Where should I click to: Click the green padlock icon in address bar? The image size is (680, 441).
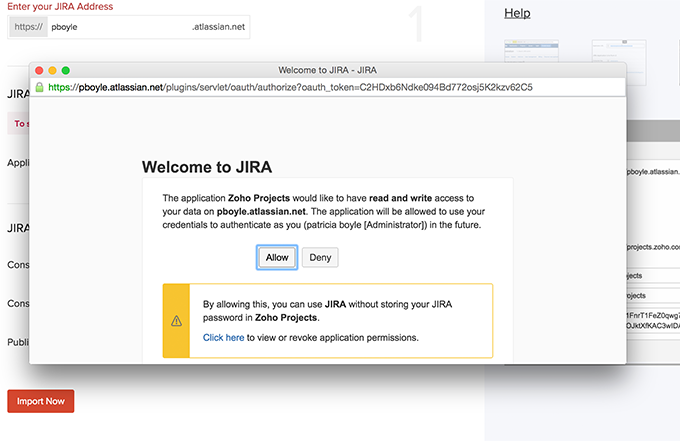click(x=40, y=87)
